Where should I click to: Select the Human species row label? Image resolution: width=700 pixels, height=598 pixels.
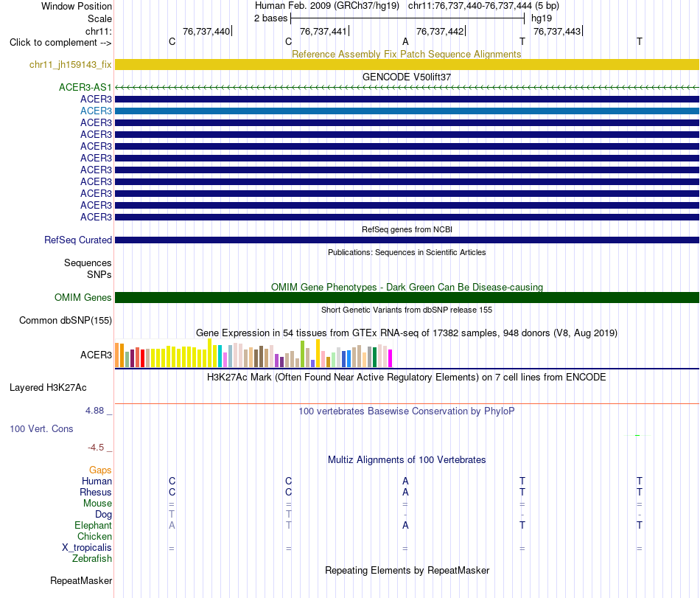coord(97,481)
